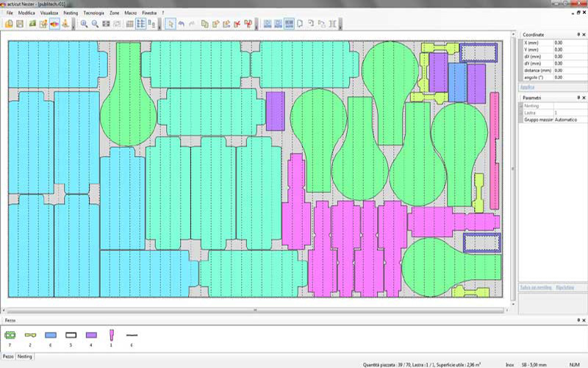Click the open folder toolbar icon

tap(9, 24)
